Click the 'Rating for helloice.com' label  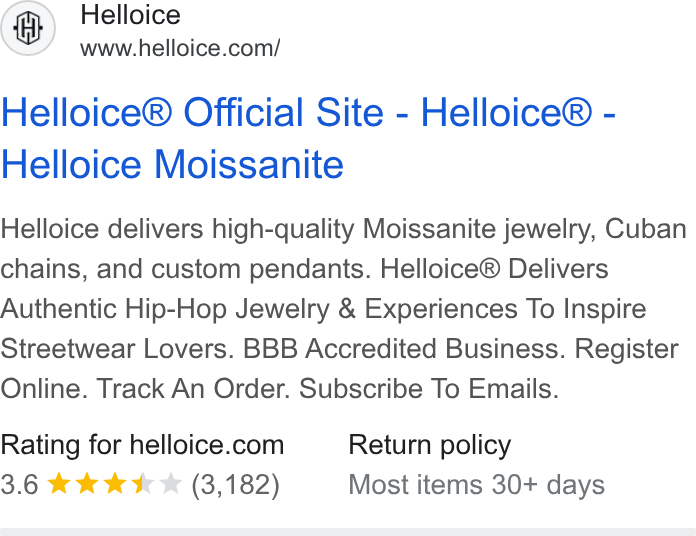tap(142, 445)
